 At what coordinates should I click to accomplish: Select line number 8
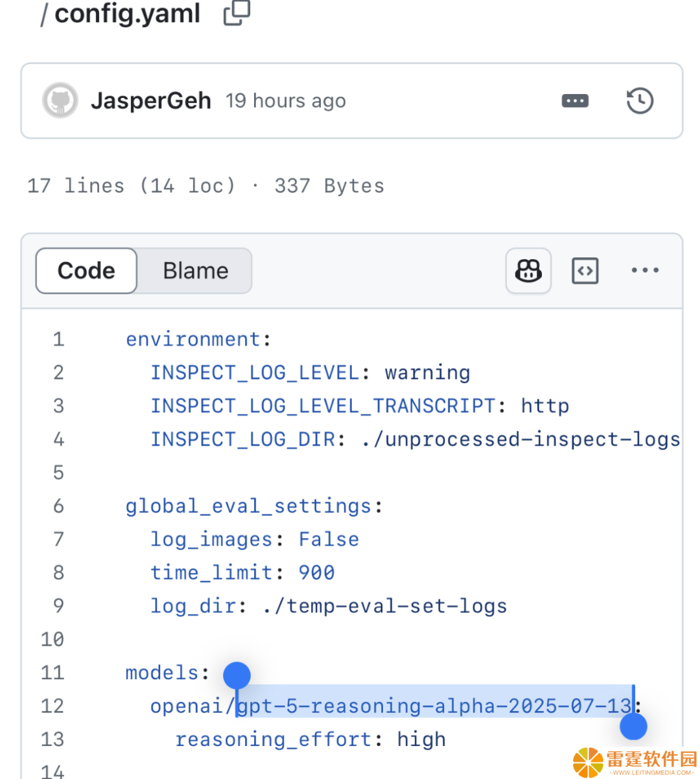(58, 573)
